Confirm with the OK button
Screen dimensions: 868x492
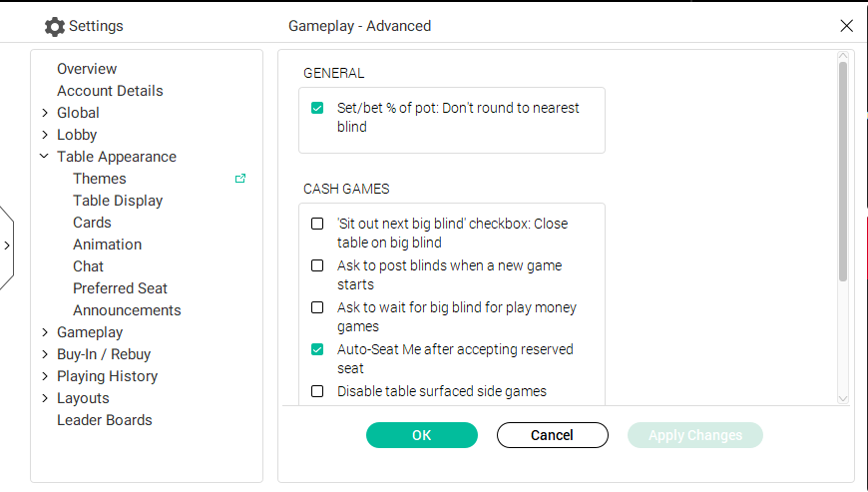click(422, 435)
